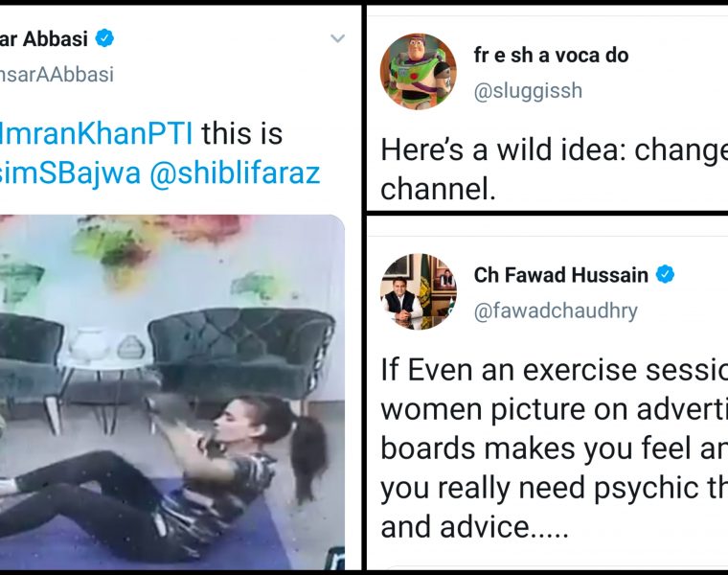Open the @shiblifaraz mention link
The height and width of the screenshot is (575, 728).
tap(235, 173)
